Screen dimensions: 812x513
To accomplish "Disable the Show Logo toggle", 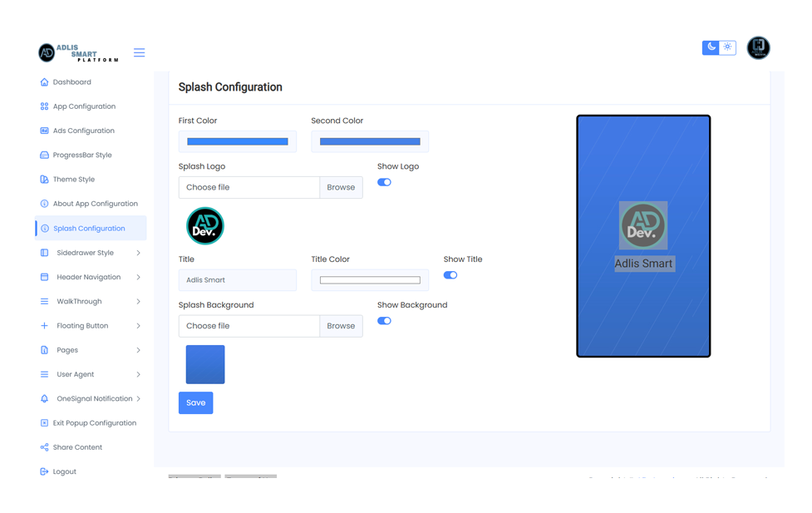I will tap(384, 182).
